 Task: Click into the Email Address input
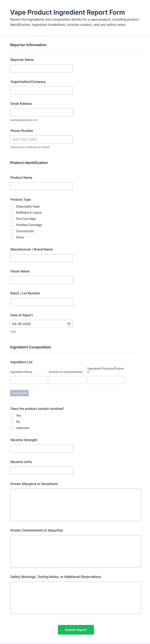41,112
